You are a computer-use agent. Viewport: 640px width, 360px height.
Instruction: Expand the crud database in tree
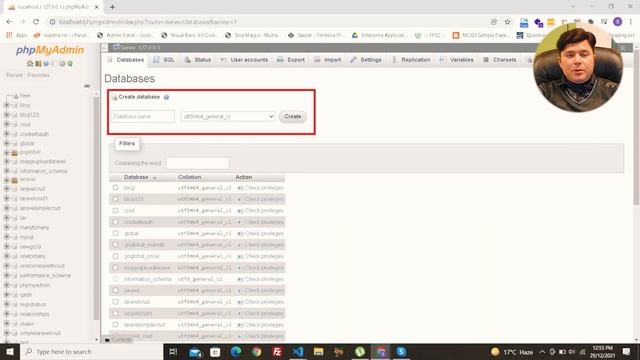(7, 124)
